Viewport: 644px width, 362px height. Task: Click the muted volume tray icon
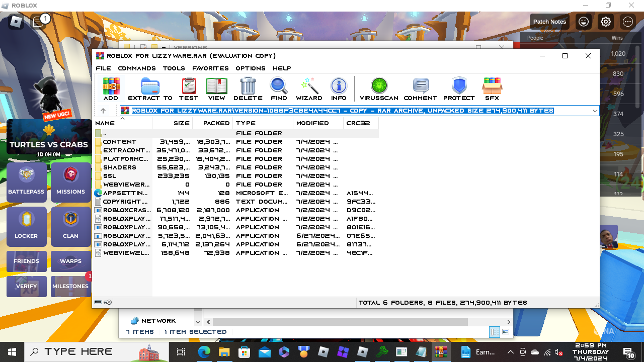[558, 352]
